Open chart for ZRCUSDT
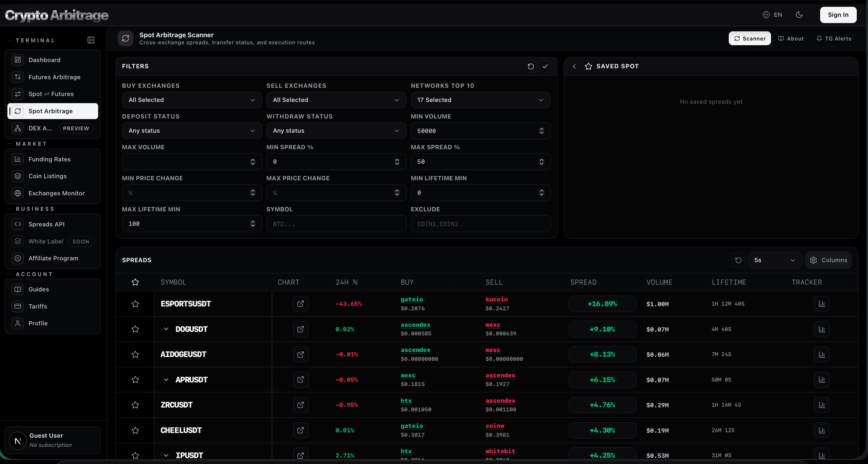The width and height of the screenshot is (868, 464). click(x=301, y=405)
